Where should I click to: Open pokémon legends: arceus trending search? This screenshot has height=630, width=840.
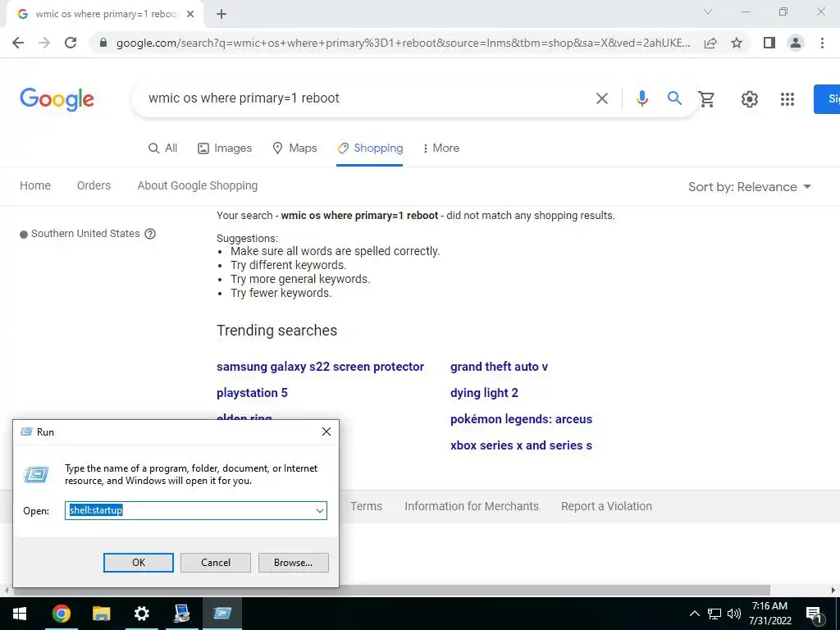521,419
